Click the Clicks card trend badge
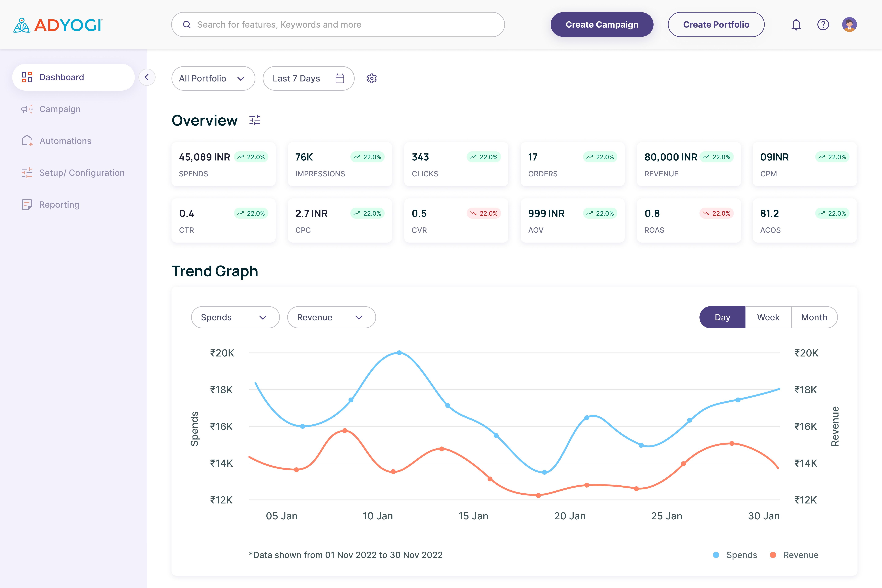This screenshot has height=588, width=882. [x=483, y=157]
